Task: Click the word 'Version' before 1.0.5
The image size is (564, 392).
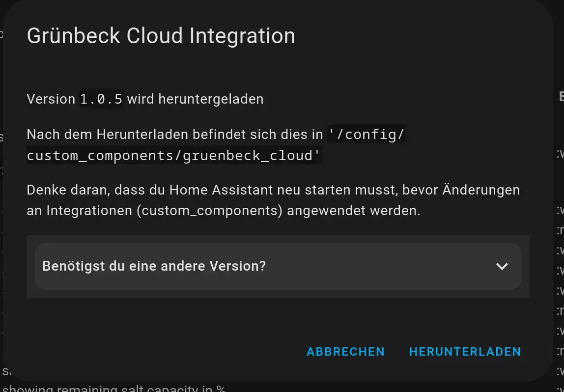Action: tap(51, 99)
